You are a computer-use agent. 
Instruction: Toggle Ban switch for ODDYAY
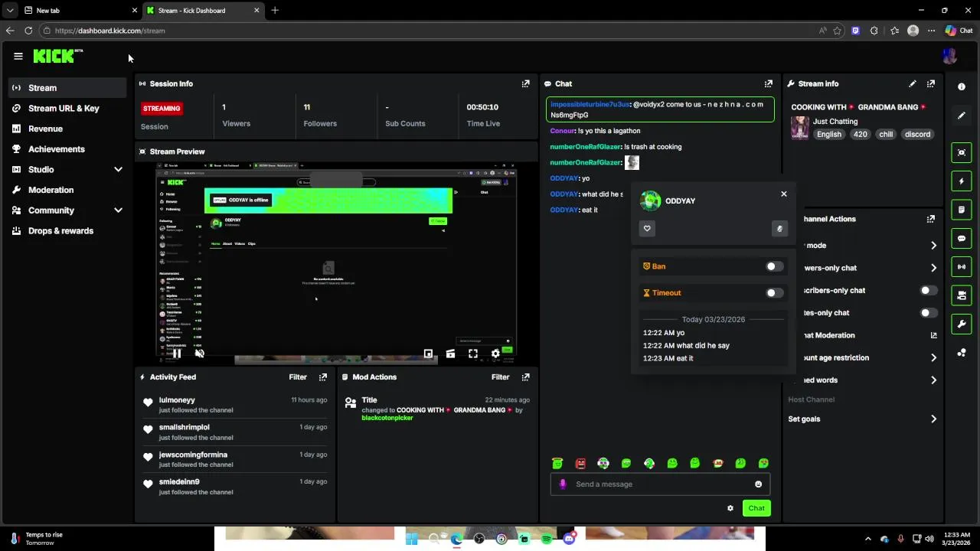pos(775,266)
